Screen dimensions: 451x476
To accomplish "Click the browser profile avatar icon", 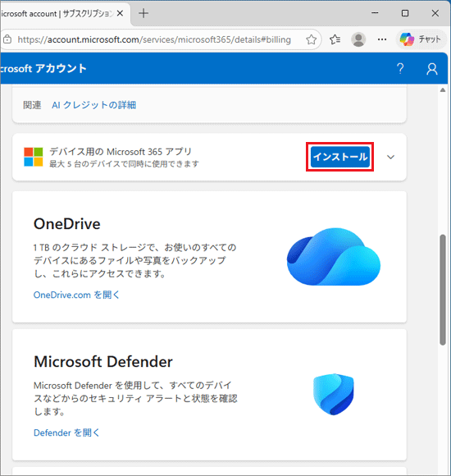I will [x=358, y=39].
